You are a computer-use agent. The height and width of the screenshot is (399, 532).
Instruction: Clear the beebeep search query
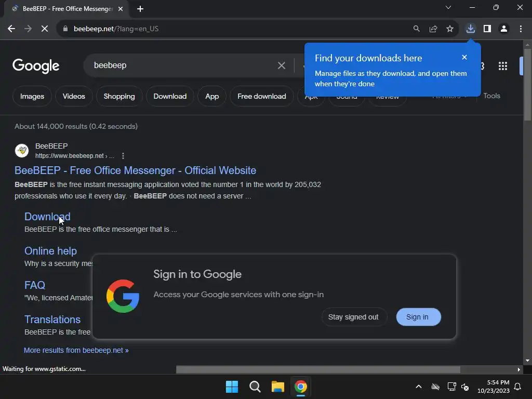click(x=281, y=65)
